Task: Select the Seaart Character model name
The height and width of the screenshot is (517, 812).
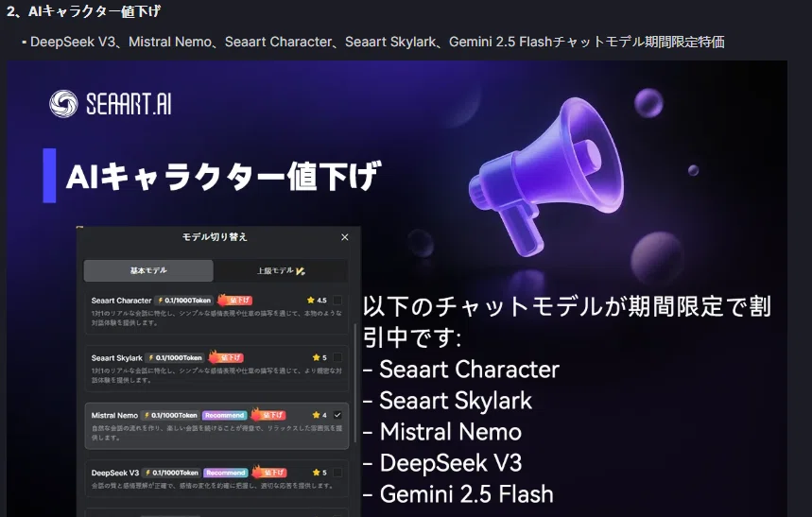Action: (x=121, y=301)
